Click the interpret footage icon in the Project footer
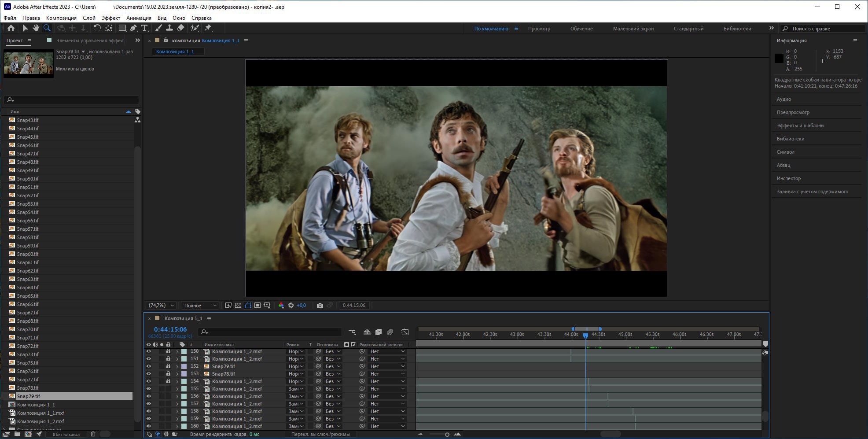 tap(6, 434)
